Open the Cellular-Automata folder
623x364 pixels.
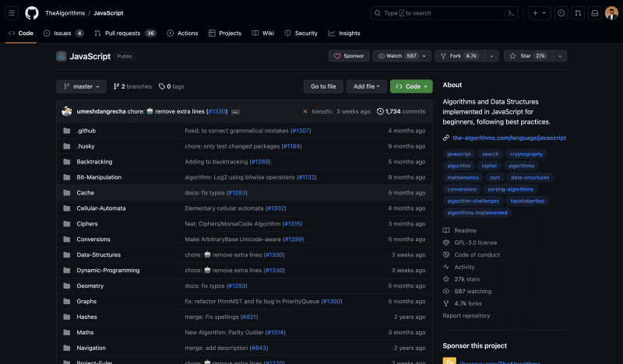point(101,208)
